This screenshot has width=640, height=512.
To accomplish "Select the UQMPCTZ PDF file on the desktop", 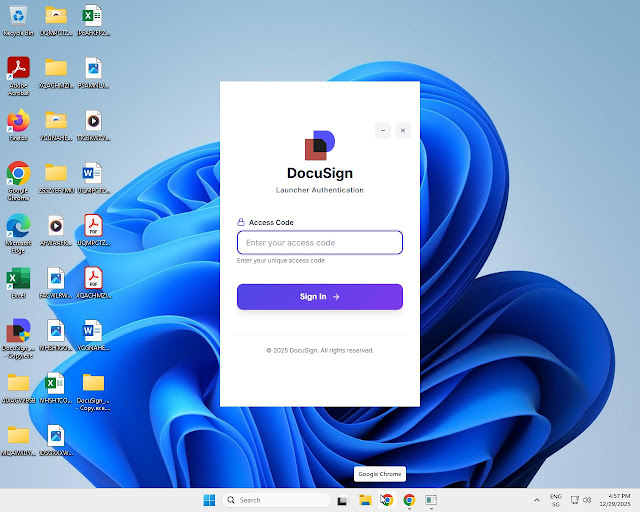I will click(93, 230).
